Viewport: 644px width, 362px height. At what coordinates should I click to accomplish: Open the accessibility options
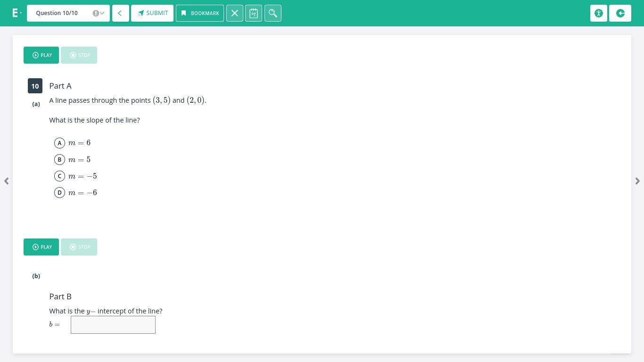coord(598,13)
